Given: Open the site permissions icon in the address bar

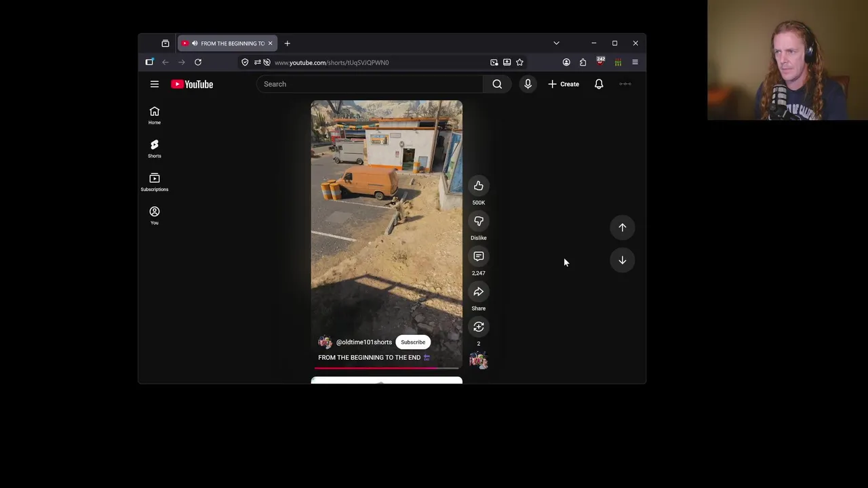Looking at the screenshot, I should pyautogui.click(x=258, y=62).
